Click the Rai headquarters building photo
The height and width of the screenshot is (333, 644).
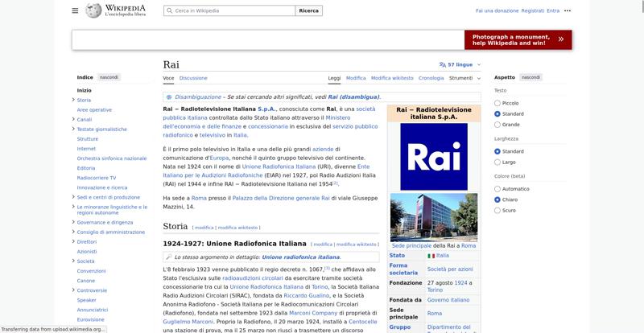(x=434, y=217)
